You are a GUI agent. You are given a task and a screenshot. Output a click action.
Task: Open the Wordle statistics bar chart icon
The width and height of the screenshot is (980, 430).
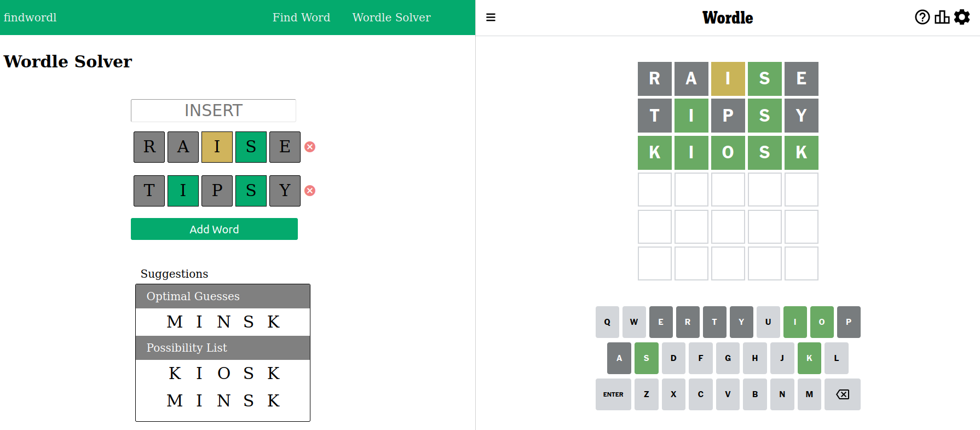point(942,17)
